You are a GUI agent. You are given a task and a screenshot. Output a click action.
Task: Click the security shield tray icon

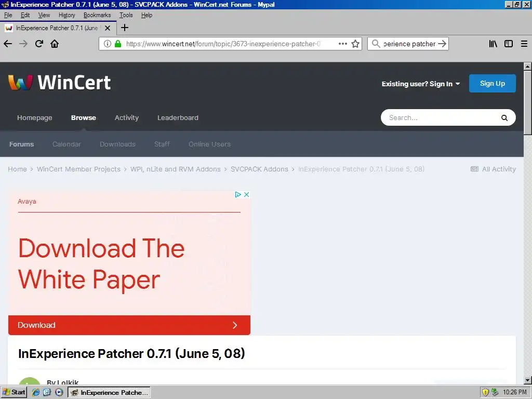point(485,392)
